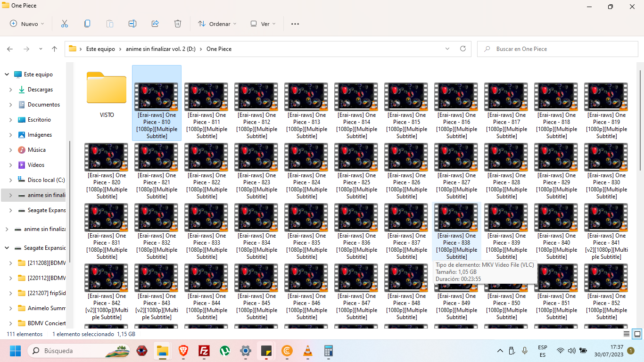Collapse the Seagate Expansion drive node
644x362 pixels.
coord(7,248)
